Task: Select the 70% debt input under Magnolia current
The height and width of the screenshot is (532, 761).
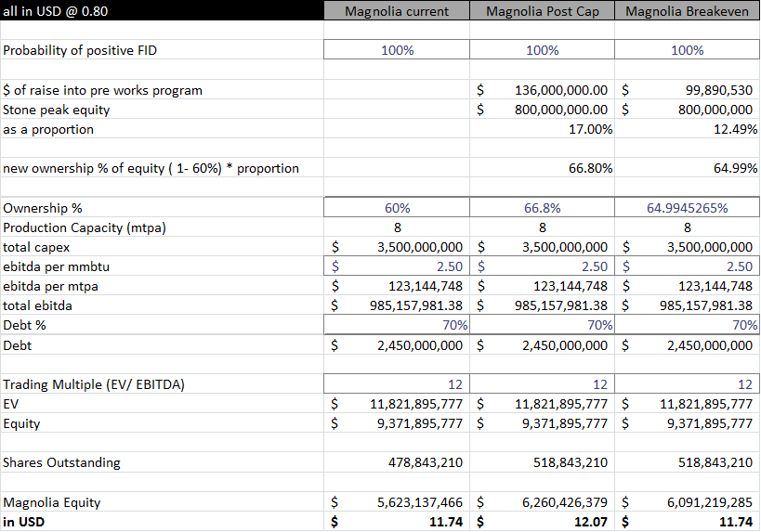Action: click(x=397, y=325)
